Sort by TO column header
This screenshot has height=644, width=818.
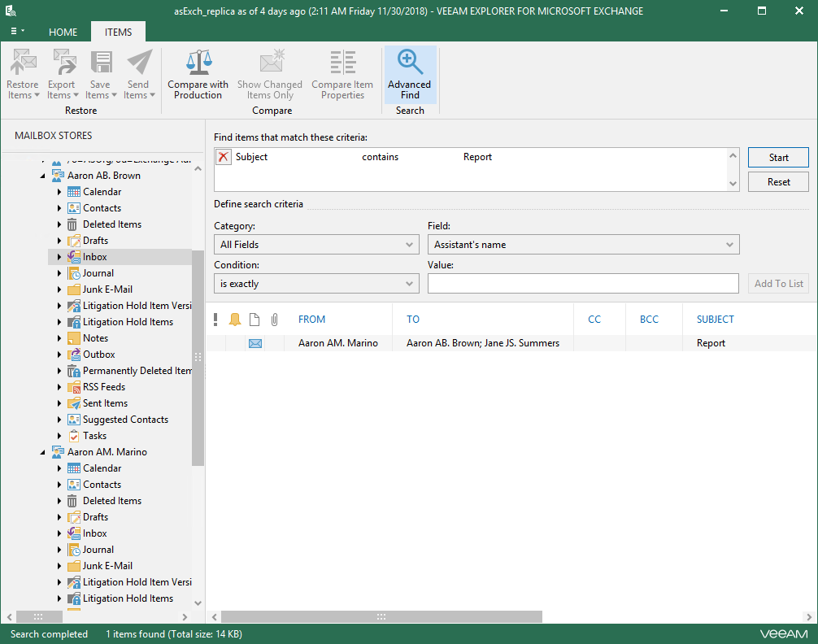point(412,320)
